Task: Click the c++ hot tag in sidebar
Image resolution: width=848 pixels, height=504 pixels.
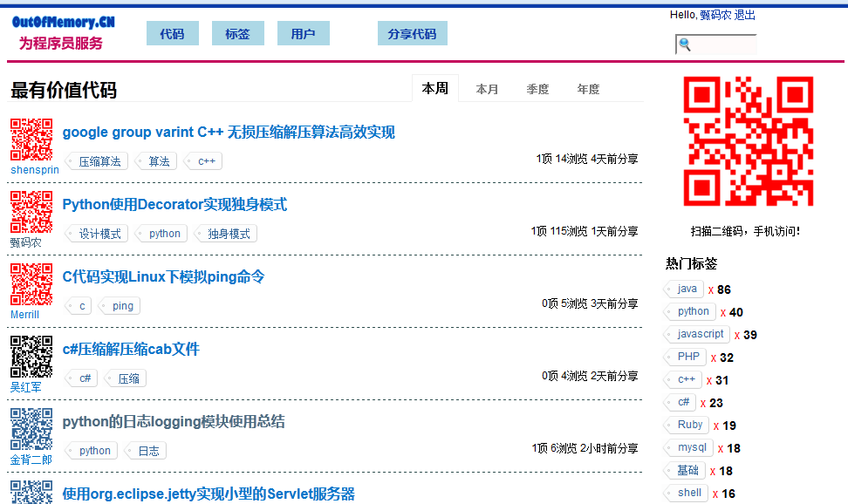Action: [683, 379]
